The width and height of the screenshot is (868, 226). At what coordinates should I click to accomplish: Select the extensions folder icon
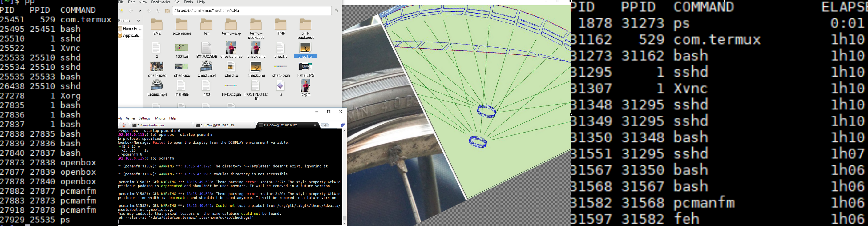click(x=182, y=25)
